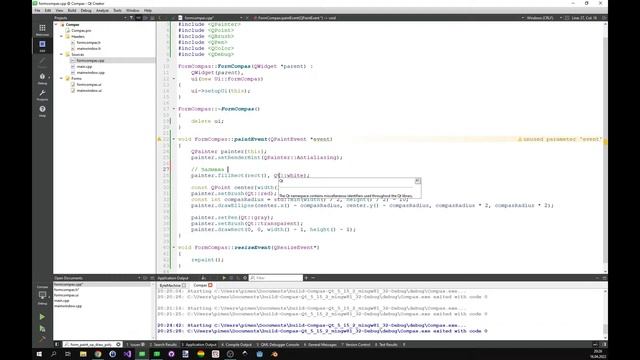Click zoom-in plus in Application Output
640x360 pixels.
point(306,278)
